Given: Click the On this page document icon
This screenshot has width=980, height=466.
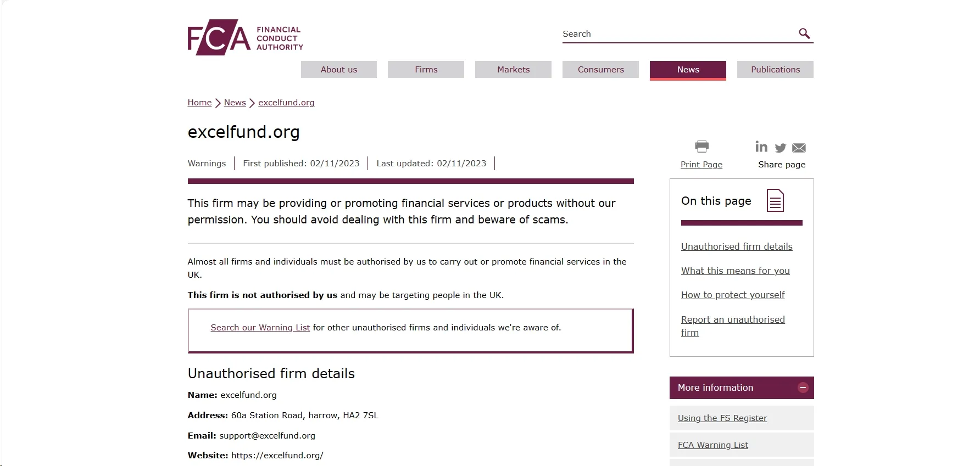Looking at the screenshot, I should coord(775,200).
